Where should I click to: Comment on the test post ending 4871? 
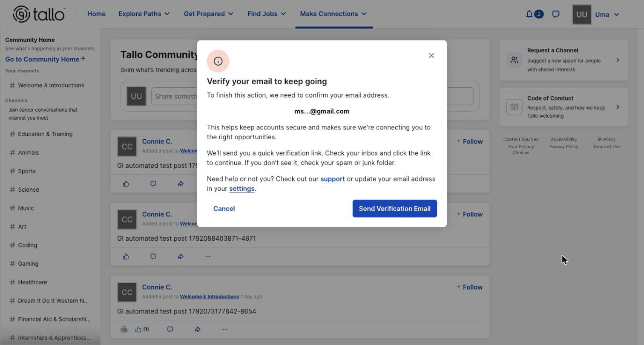[x=153, y=256]
